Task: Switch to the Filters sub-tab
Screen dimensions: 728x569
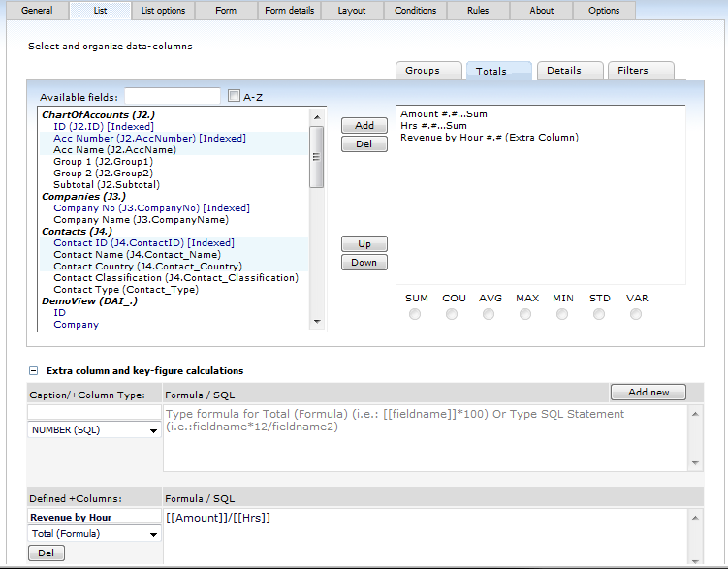Action: coord(641,71)
